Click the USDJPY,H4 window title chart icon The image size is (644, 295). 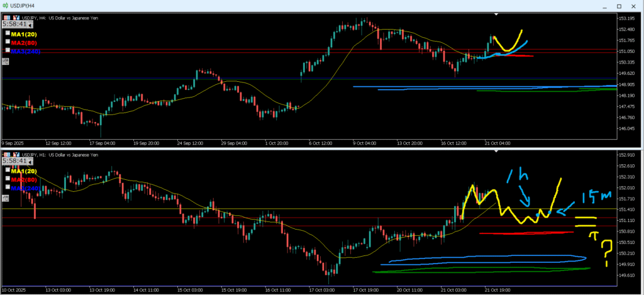(x=6, y=4)
